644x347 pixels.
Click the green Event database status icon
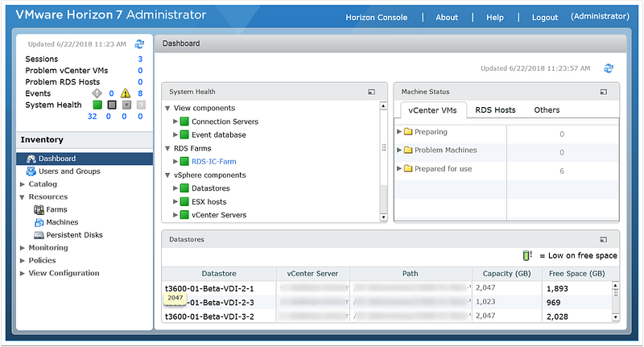pos(185,134)
